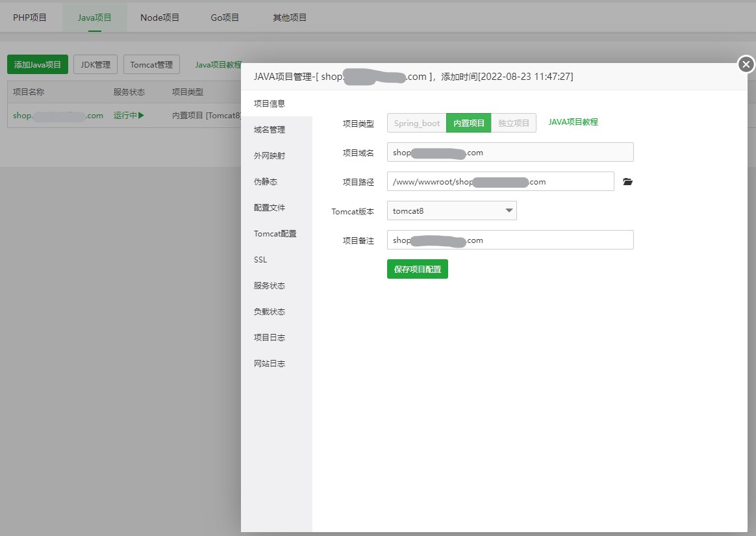Select the 独立项目 project type

pos(514,123)
